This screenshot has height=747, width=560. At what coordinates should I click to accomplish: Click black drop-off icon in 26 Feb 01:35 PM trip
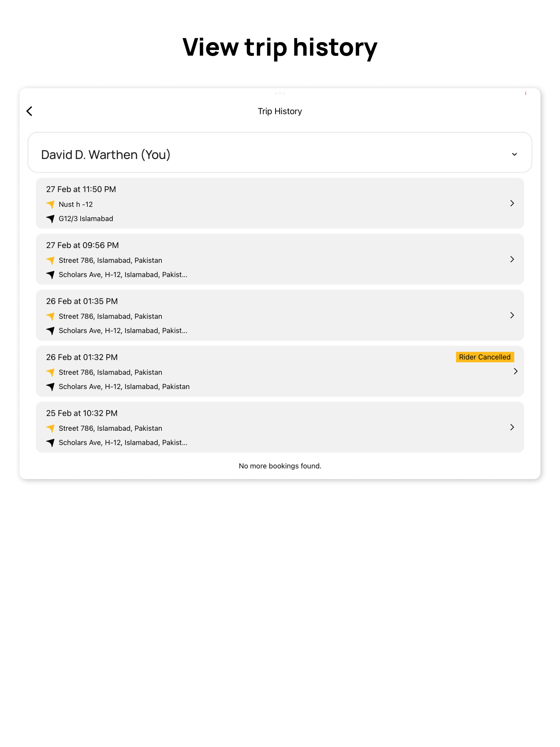click(x=51, y=331)
